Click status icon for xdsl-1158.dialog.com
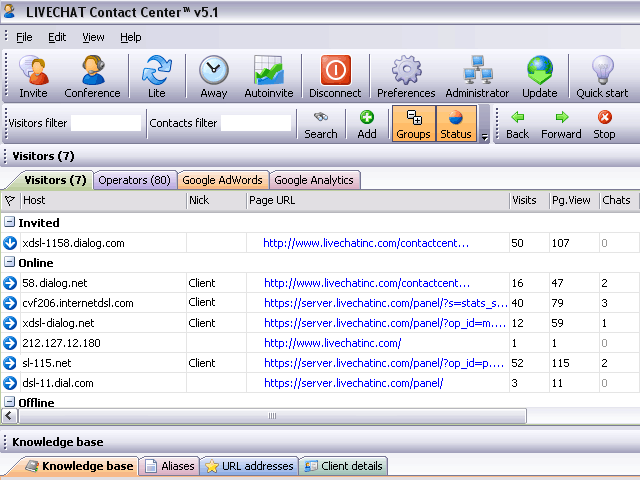Screen dimensions: 640x480 (x=10, y=243)
